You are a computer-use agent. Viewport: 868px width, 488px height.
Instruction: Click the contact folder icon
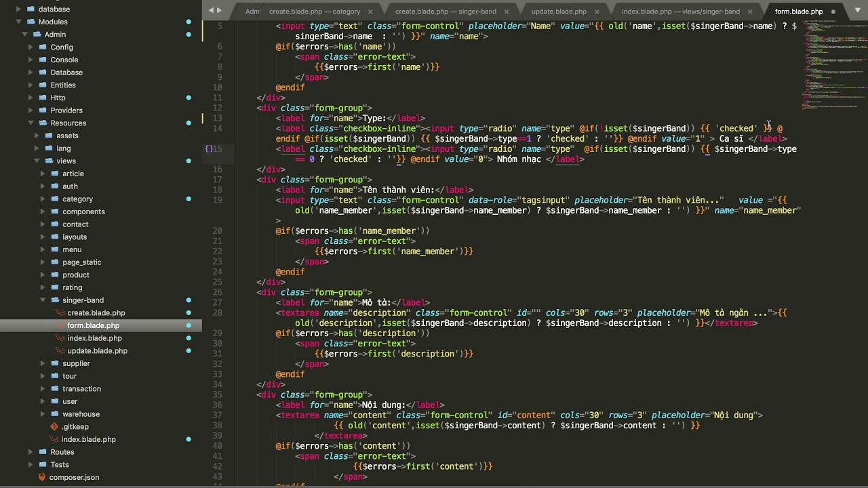tap(55, 224)
